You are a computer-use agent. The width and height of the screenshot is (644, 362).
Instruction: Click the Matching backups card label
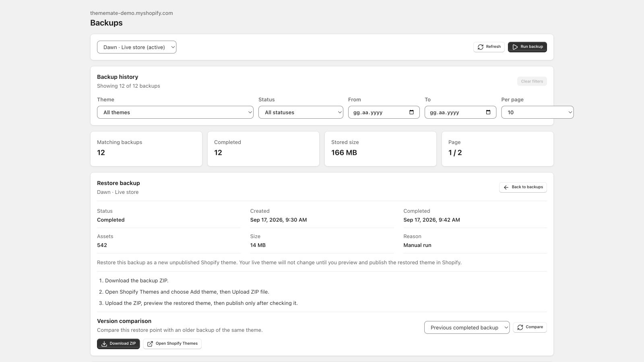120,142
